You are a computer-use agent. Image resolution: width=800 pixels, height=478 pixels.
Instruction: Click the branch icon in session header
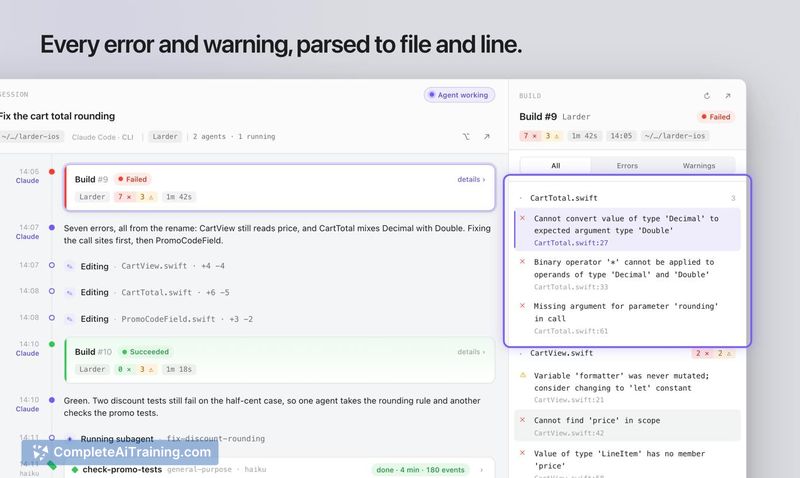point(466,137)
